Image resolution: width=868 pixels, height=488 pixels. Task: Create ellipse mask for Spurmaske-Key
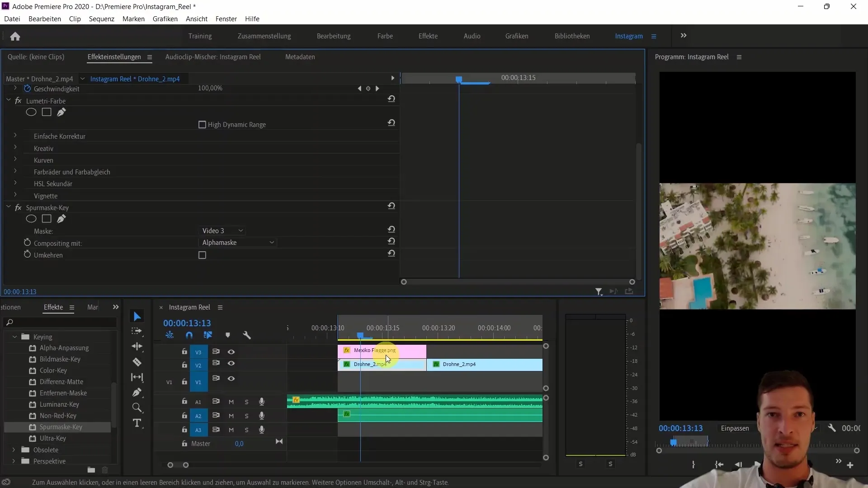tap(31, 219)
